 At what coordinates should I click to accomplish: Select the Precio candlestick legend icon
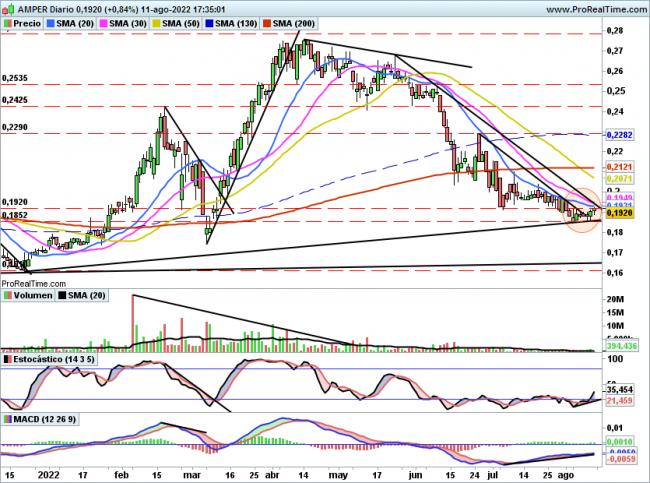click(9, 22)
